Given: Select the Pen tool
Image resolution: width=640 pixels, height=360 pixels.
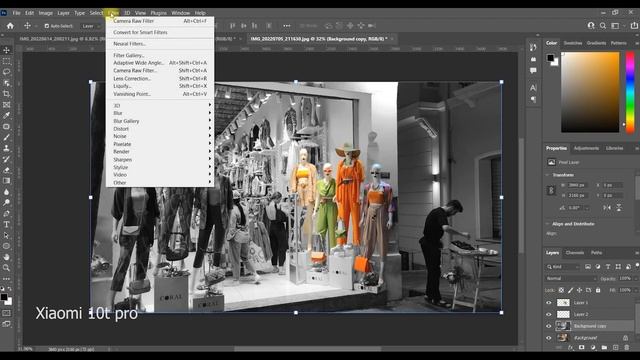Looking at the screenshot, I should pyautogui.click(x=7, y=213).
